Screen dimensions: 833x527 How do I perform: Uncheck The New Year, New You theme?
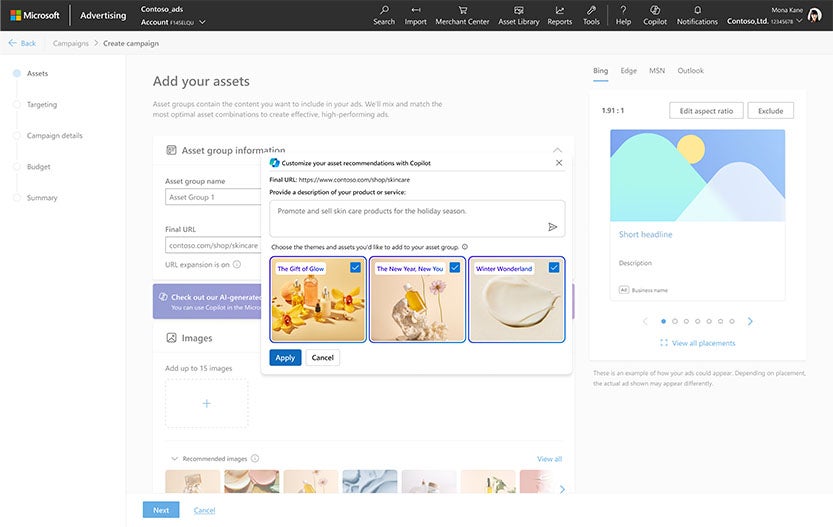click(455, 268)
